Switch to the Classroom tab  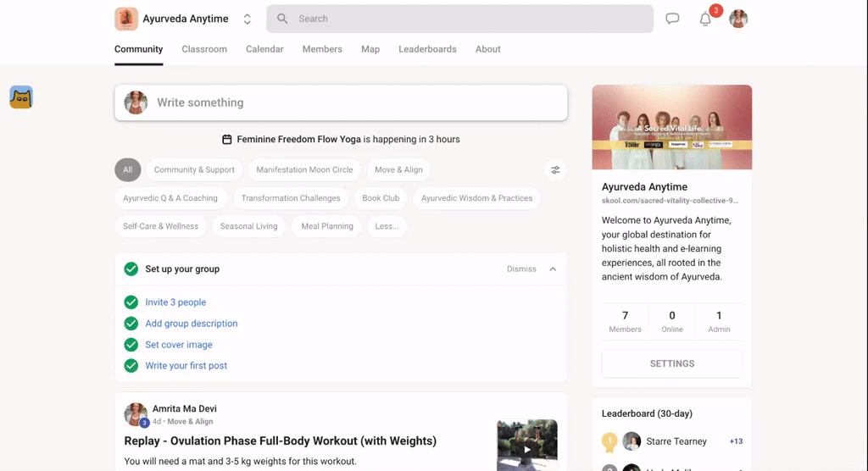(x=204, y=49)
